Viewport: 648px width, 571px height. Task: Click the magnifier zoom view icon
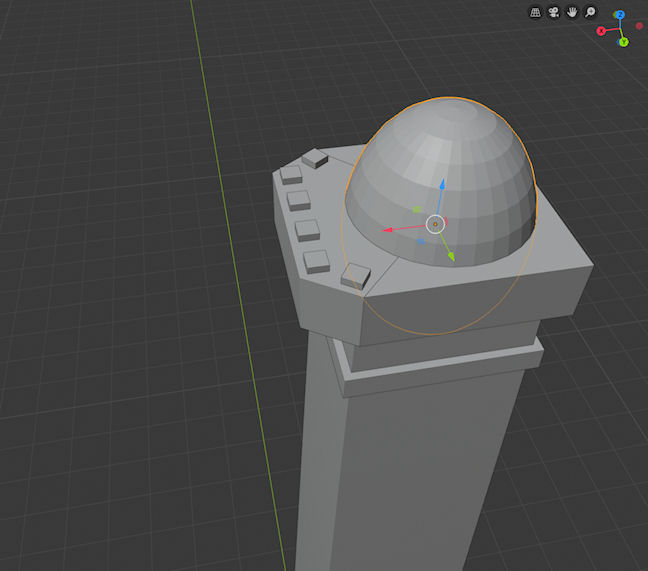[x=590, y=12]
